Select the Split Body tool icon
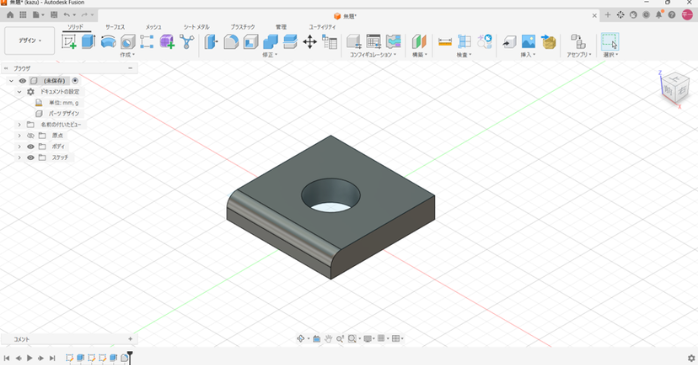This screenshot has height=365, width=698. click(x=290, y=42)
